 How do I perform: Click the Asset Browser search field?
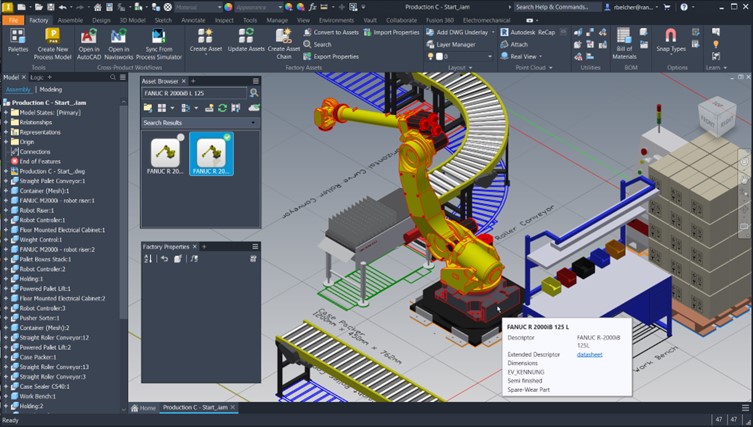coord(194,93)
